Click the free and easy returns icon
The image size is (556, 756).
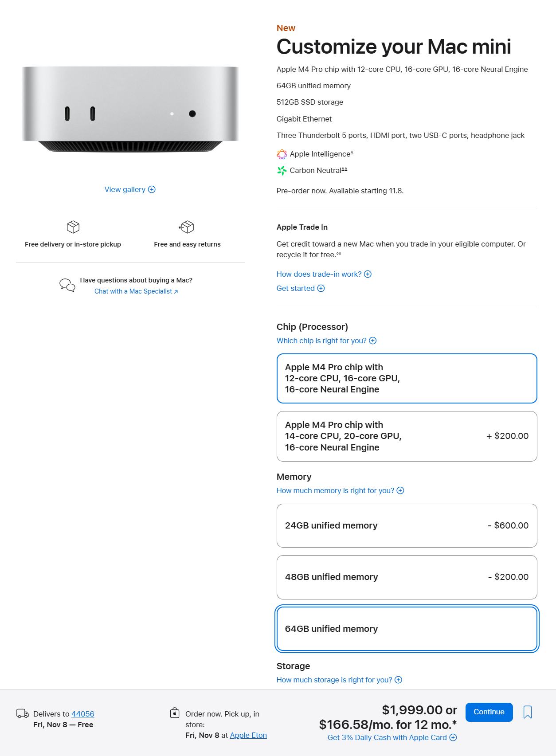pos(187,227)
